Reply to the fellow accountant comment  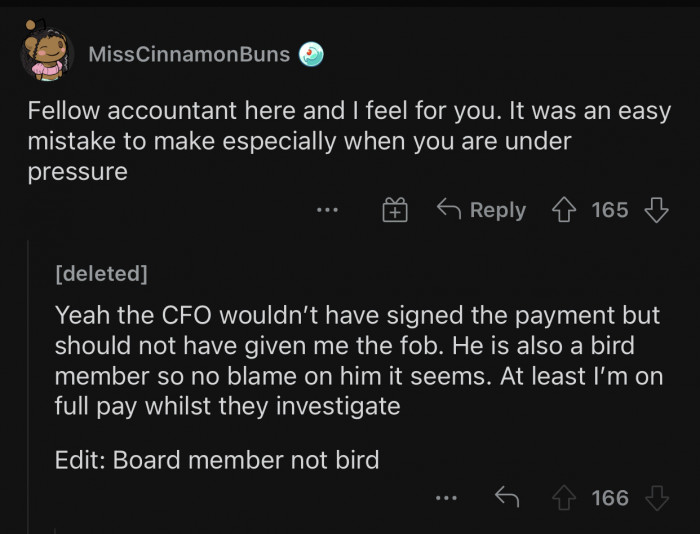coord(482,210)
